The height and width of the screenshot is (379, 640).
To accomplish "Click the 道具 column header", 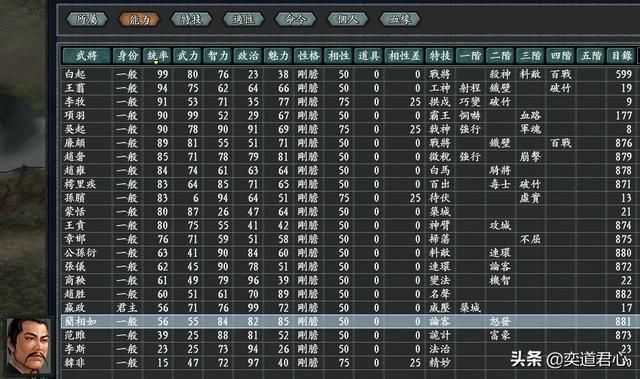I will pos(369,55).
